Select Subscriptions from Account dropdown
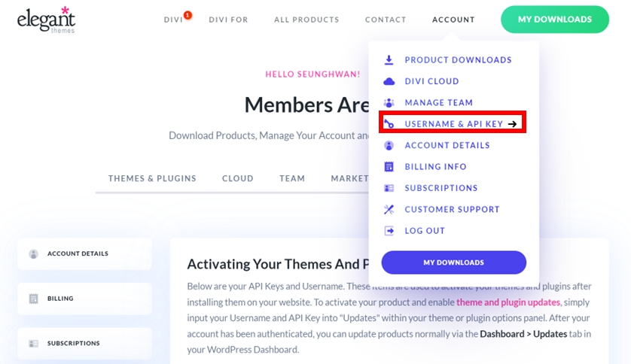The height and width of the screenshot is (364, 631). [x=441, y=187]
